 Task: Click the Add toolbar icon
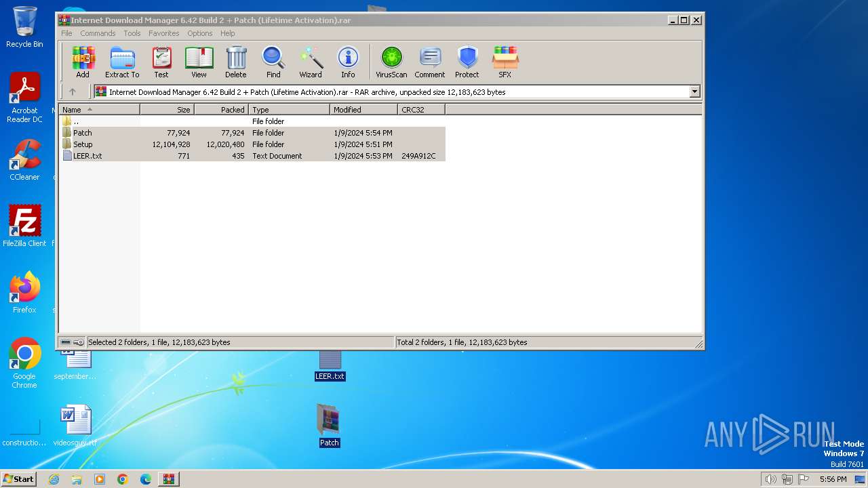(83, 62)
